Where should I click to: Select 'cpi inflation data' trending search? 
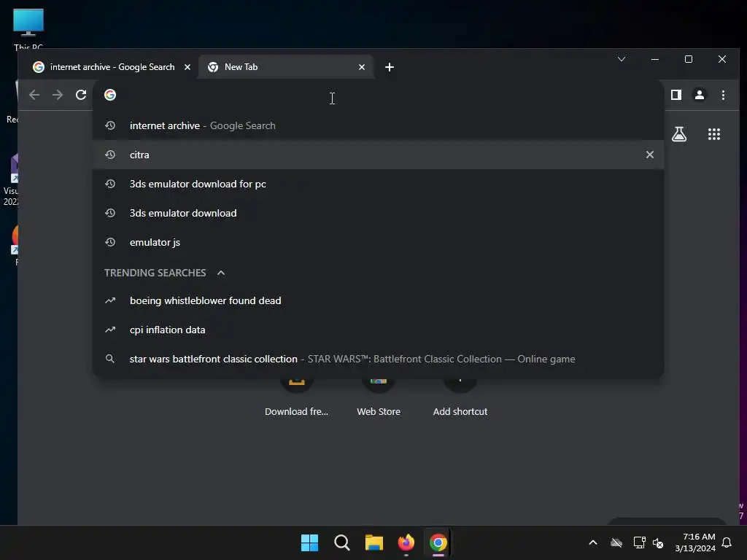pyautogui.click(x=378, y=330)
